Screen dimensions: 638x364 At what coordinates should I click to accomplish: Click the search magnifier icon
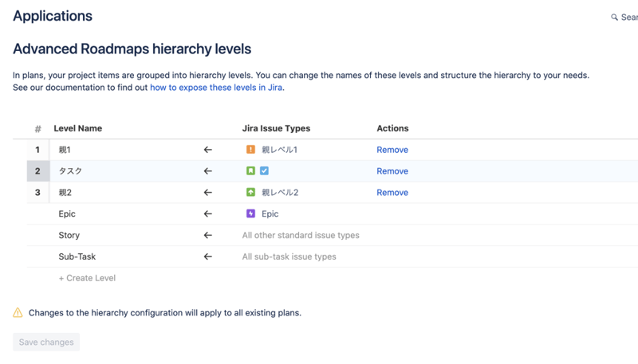click(614, 18)
